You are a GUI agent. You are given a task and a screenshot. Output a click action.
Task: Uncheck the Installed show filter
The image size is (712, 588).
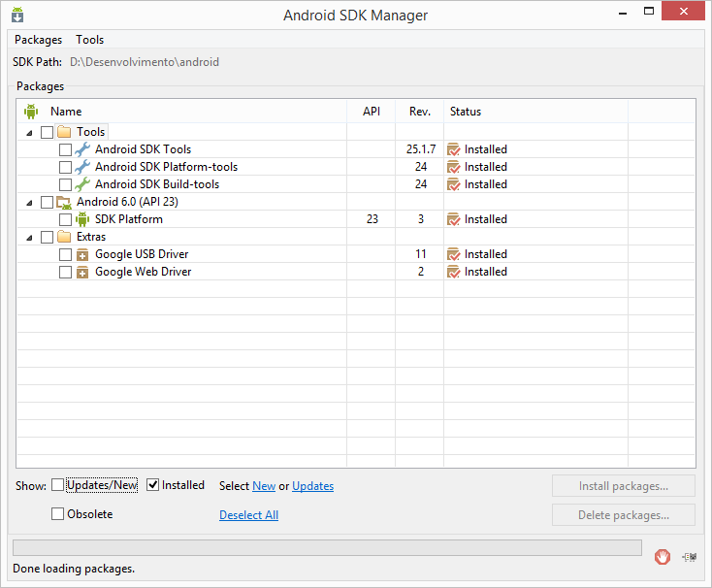pyautogui.click(x=153, y=485)
